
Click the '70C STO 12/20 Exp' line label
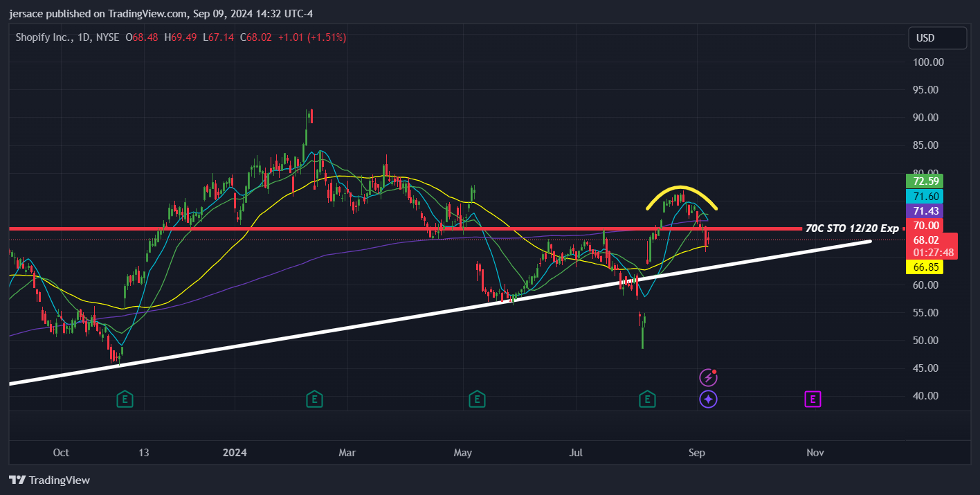852,228
